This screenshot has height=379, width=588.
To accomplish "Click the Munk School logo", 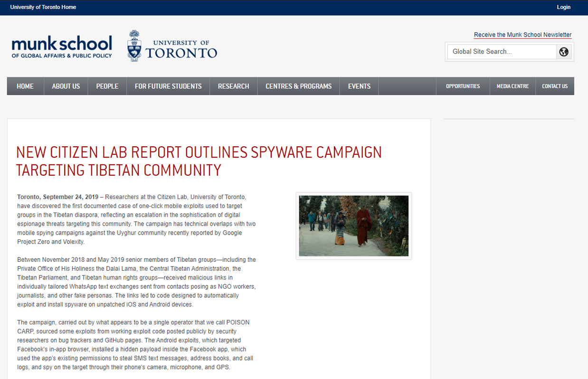I will [62, 47].
